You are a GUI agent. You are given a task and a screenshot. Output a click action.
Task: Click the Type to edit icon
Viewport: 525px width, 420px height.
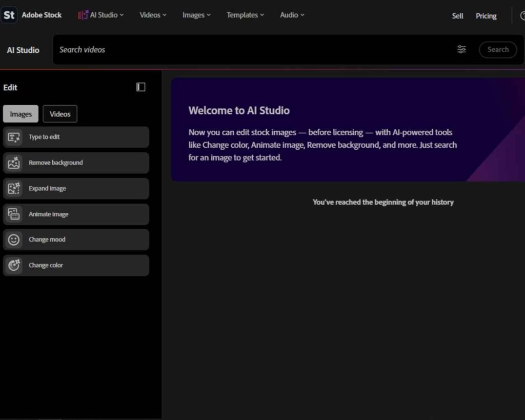(x=14, y=137)
